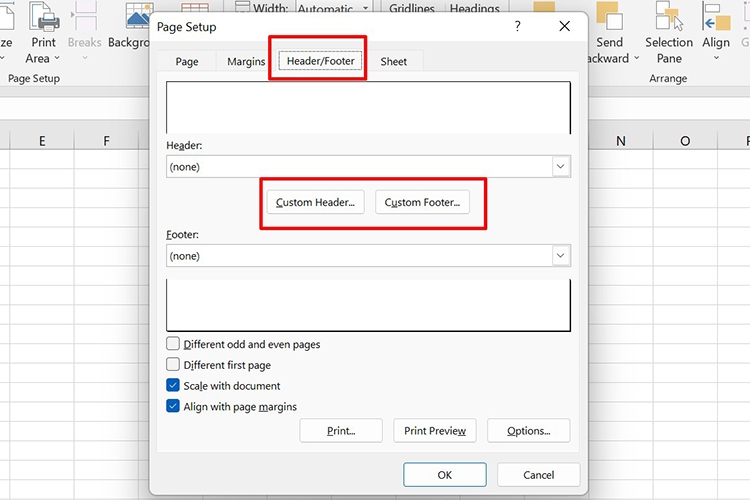Open Print Preview from dialog
This screenshot has height=500, width=750.
(435, 431)
